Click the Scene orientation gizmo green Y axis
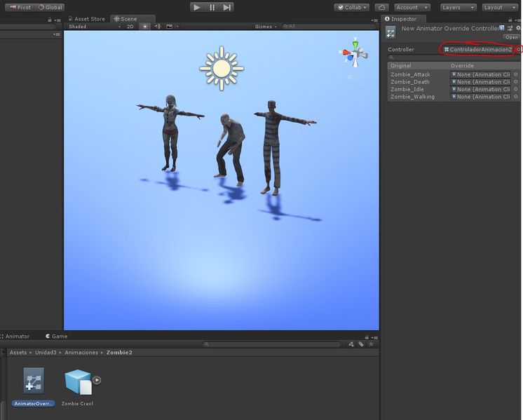This screenshot has width=523, height=420. pyautogui.click(x=355, y=44)
